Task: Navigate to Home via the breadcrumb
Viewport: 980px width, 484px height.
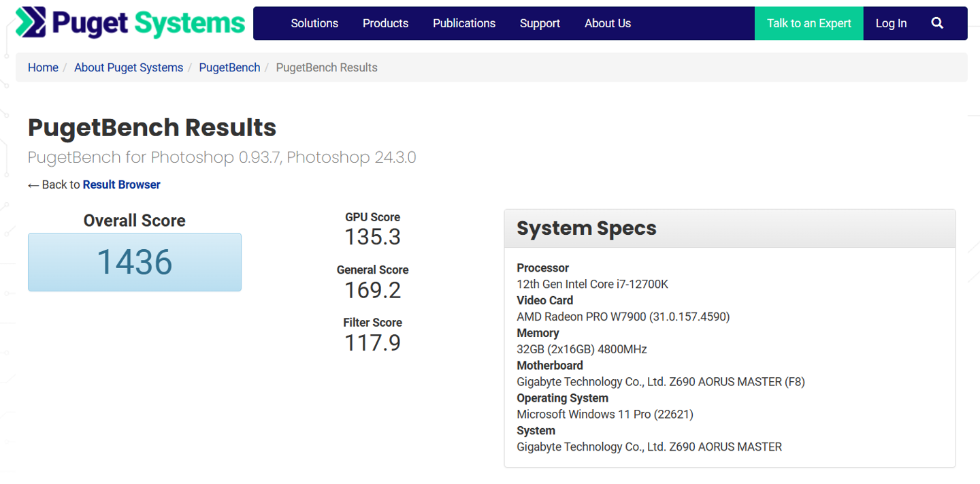Action: (43, 67)
